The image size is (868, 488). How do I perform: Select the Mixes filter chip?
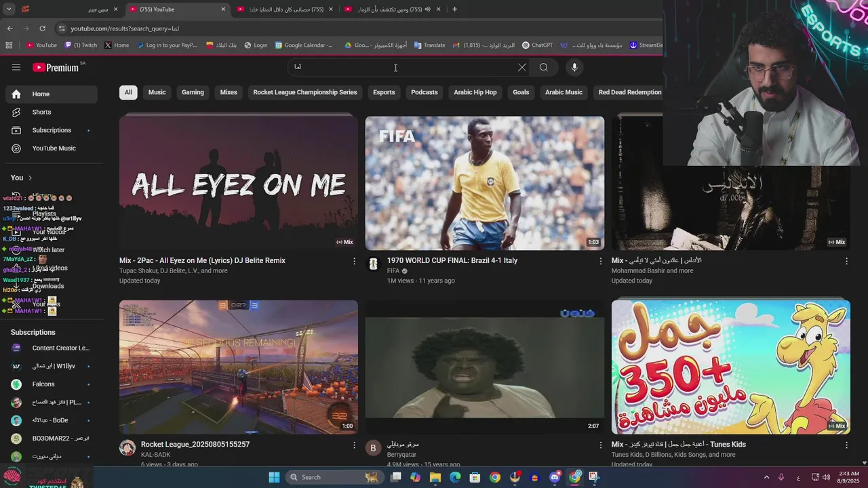pos(229,92)
